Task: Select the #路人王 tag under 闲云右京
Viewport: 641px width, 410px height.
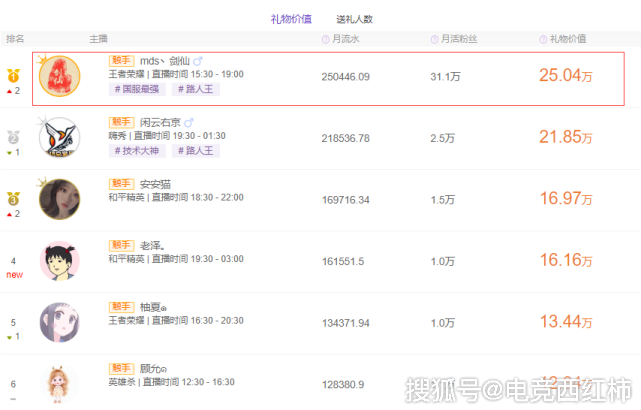Action: point(196,151)
